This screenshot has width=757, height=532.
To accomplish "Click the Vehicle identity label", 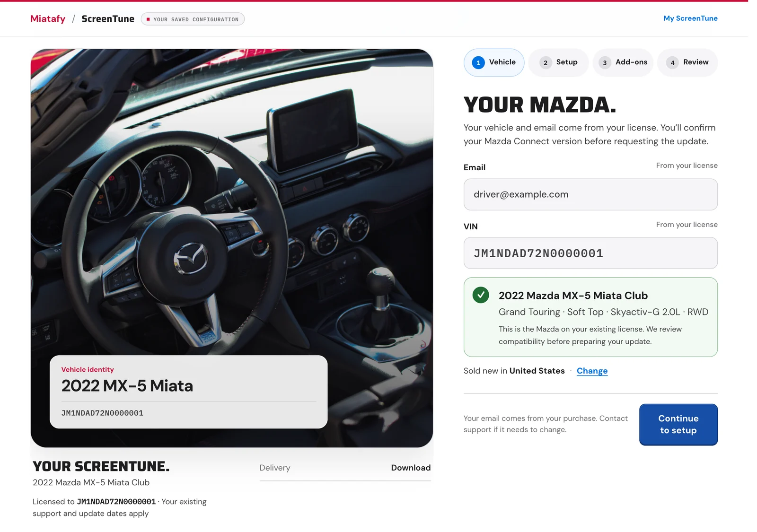I will click(x=88, y=370).
